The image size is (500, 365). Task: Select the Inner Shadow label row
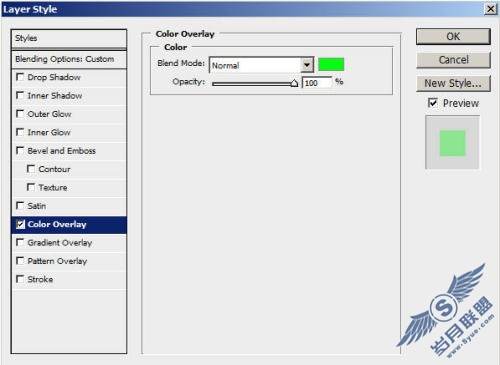click(69, 96)
